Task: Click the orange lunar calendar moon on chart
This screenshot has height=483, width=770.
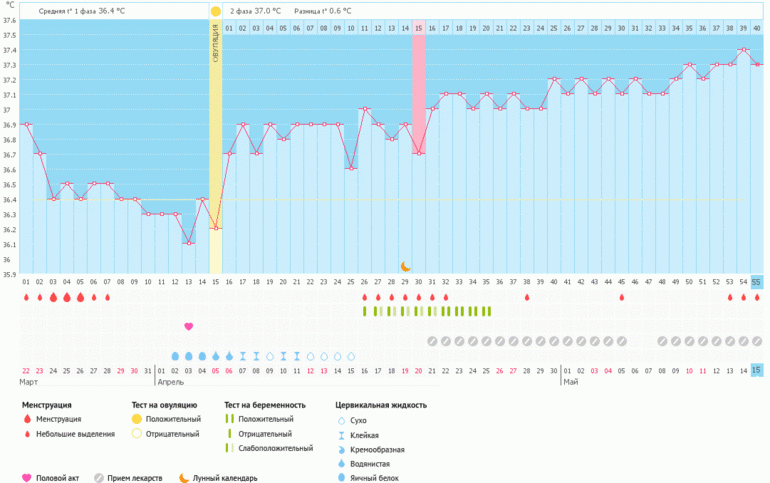Action: coord(405,266)
